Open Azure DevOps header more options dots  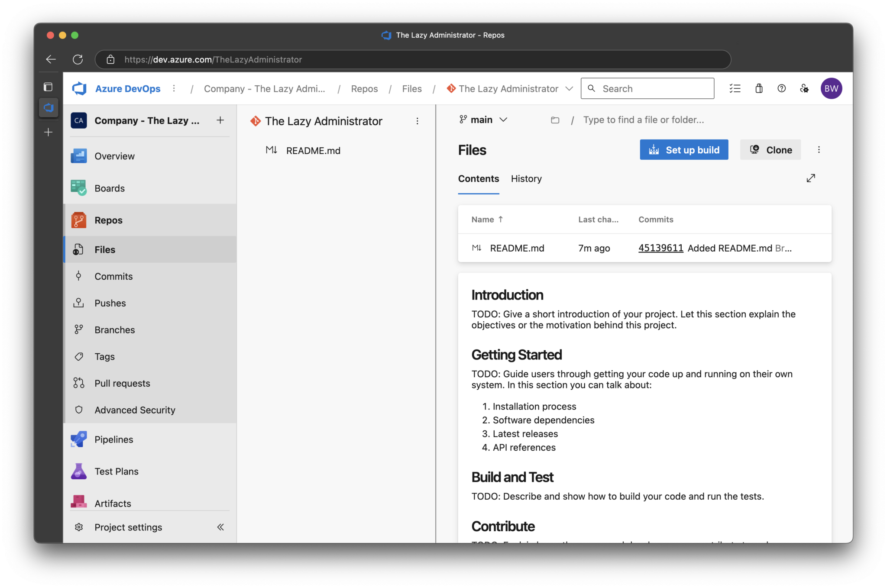[x=174, y=88]
